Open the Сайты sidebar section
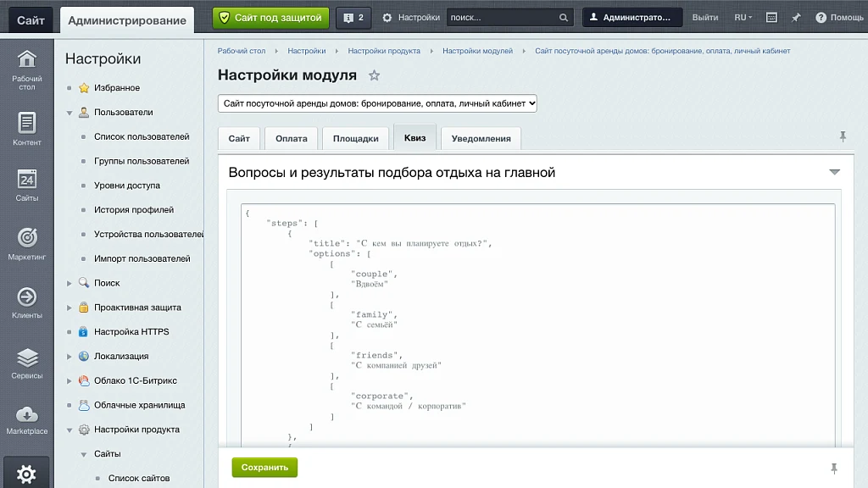868x488 pixels. (26, 186)
